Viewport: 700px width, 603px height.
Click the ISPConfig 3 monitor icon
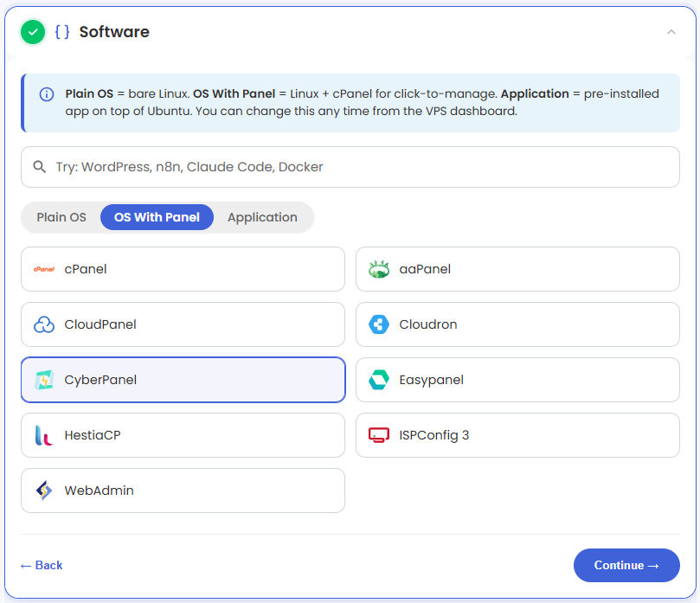click(379, 435)
